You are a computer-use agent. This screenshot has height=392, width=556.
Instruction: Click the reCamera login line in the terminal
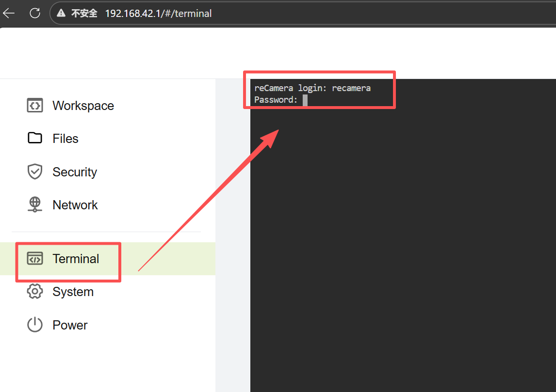pos(312,88)
